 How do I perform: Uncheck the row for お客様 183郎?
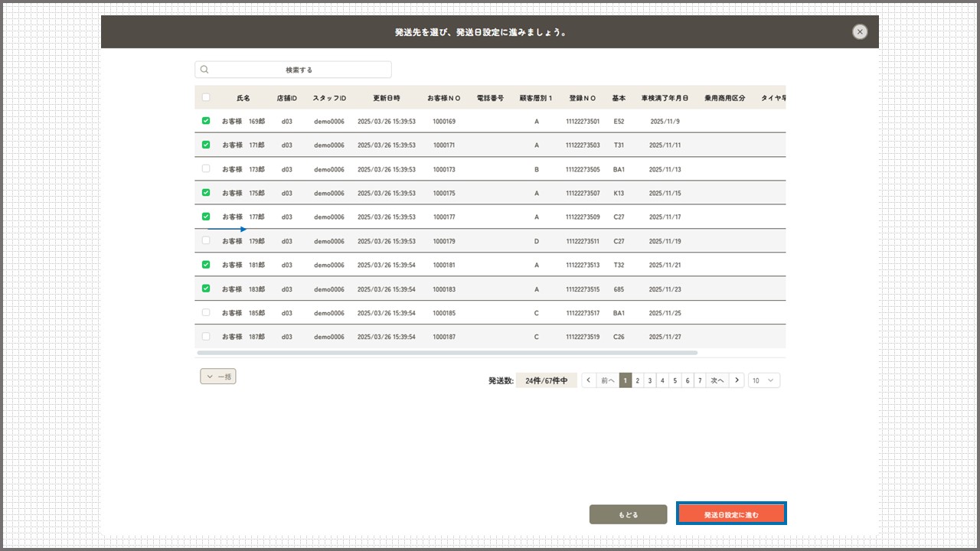[206, 289]
